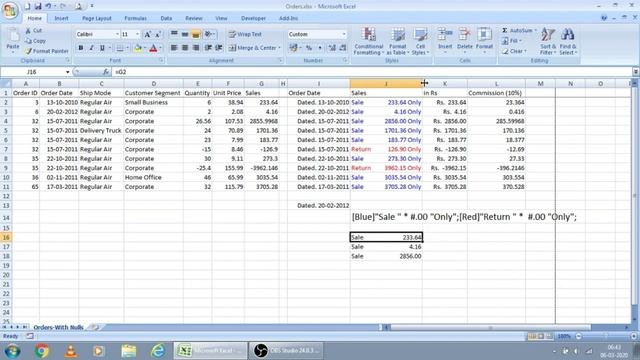640x360 pixels.
Task: Switch to the Page Layout tab
Action: [x=96, y=18]
